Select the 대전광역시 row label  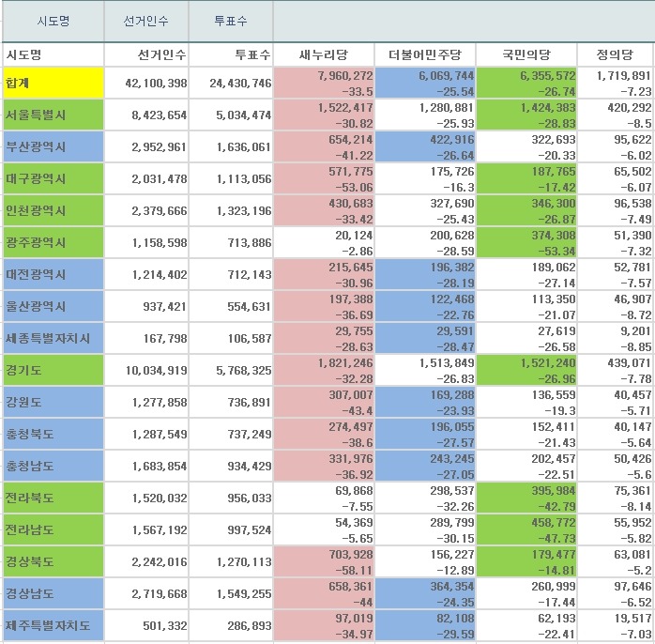[x=53, y=274]
